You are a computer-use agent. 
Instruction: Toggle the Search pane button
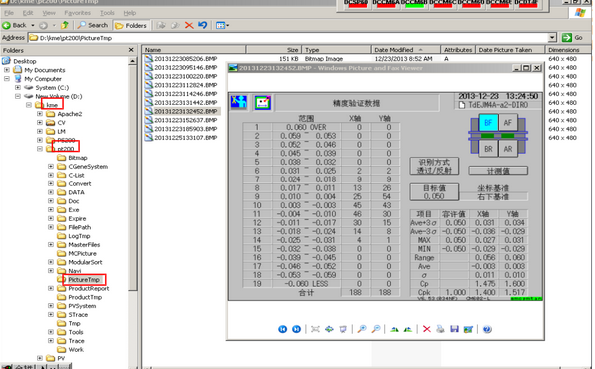[93, 25]
